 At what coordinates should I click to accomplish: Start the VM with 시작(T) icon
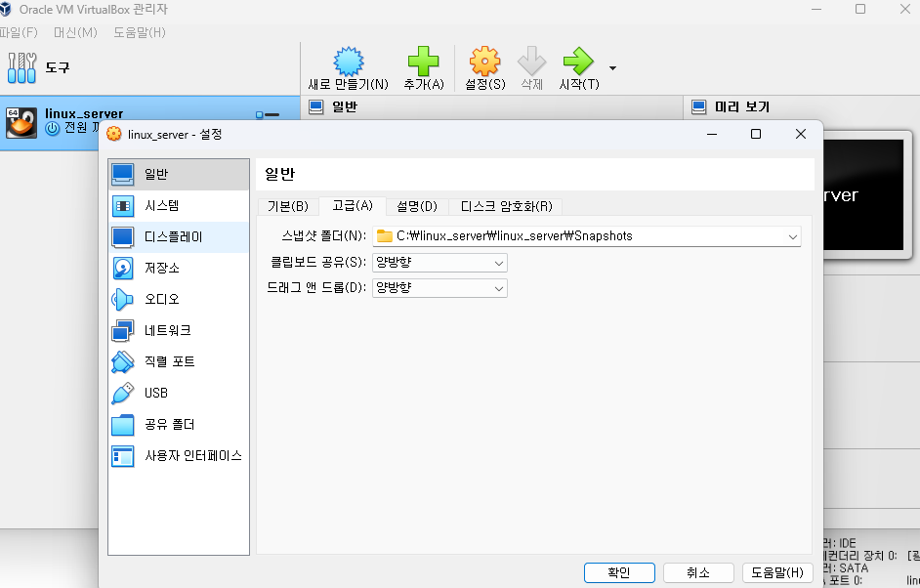[x=578, y=61]
